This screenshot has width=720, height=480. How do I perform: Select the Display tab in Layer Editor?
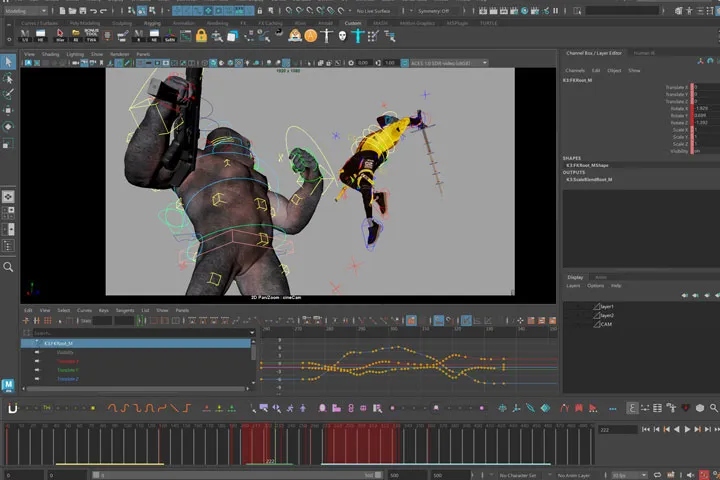tap(575, 277)
